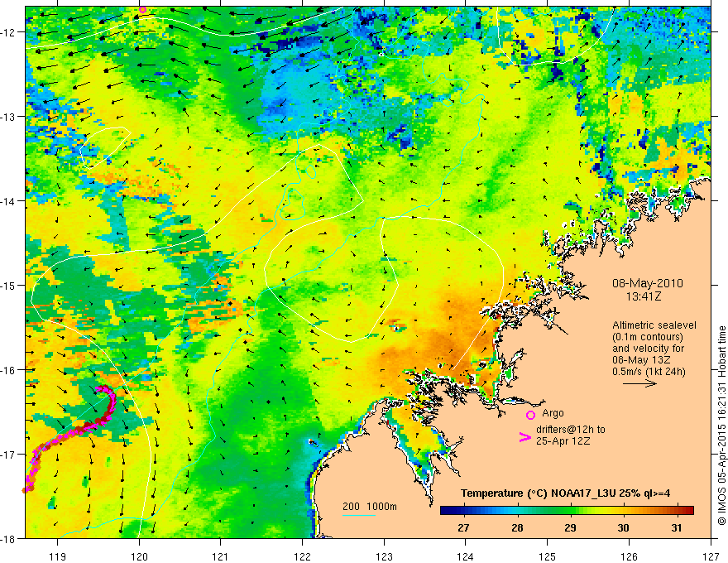Screen dimensions: 728x563
Task: Click the colorbar tick label '30'
Action: (x=623, y=527)
